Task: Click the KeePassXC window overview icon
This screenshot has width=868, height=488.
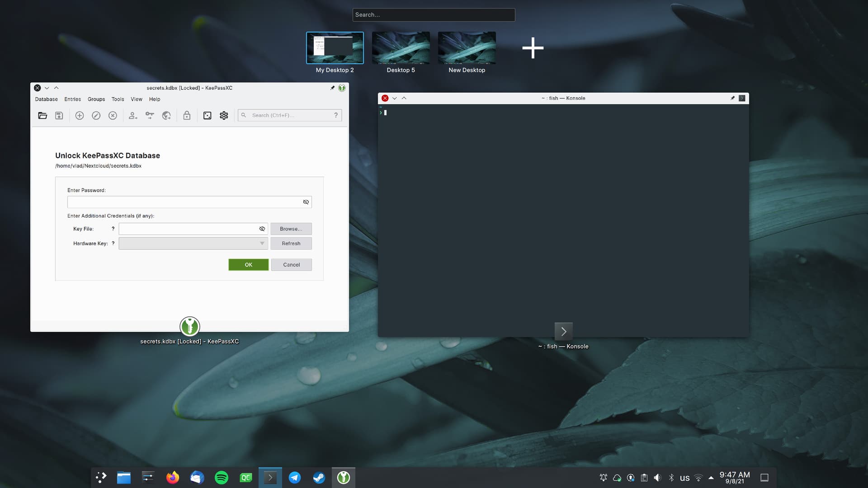Action: 190,326
